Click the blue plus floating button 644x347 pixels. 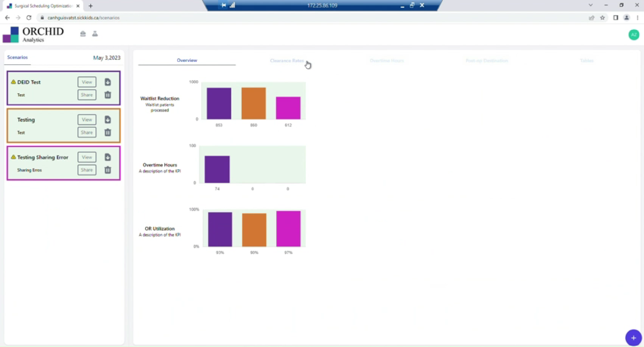click(633, 338)
